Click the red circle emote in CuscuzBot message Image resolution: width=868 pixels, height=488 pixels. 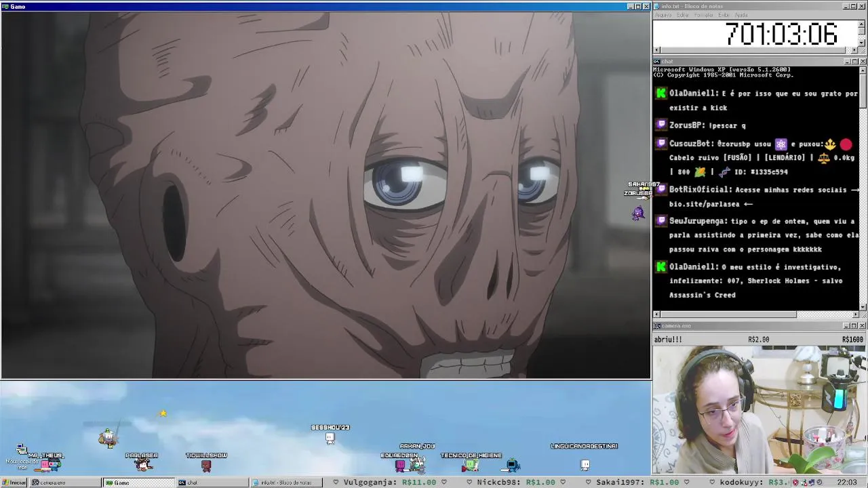tap(846, 144)
